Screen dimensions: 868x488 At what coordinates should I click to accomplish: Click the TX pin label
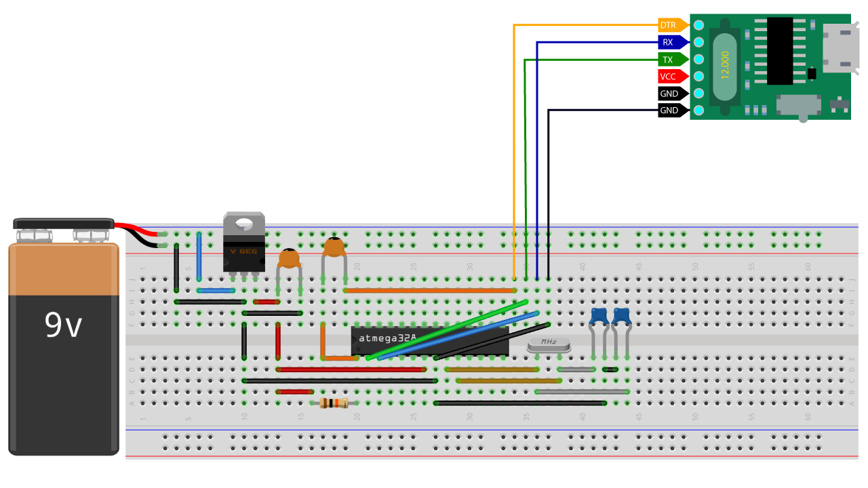pyautogui.click(x=673, y=60)
